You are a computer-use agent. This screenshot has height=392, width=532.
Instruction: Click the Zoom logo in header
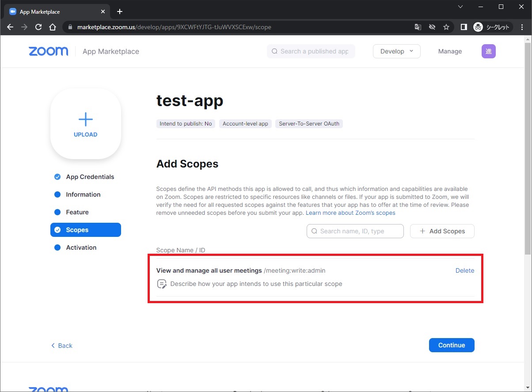[49, 51]
